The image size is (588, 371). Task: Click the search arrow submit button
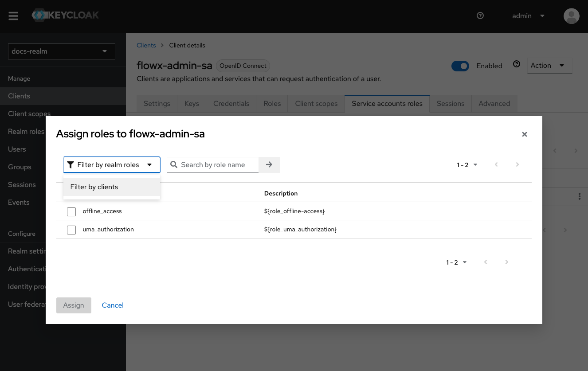pyautogui.click(x=269, y=164)
